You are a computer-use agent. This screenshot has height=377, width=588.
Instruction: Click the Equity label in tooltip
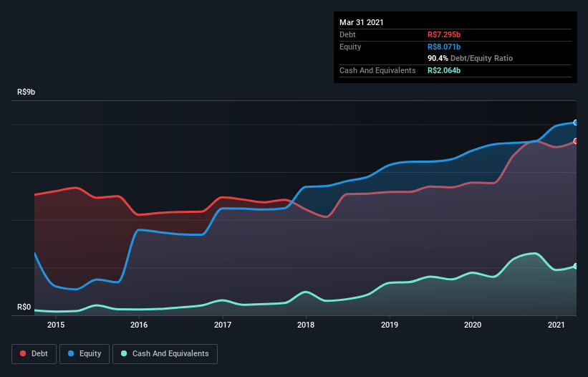[x=350, y=47]
